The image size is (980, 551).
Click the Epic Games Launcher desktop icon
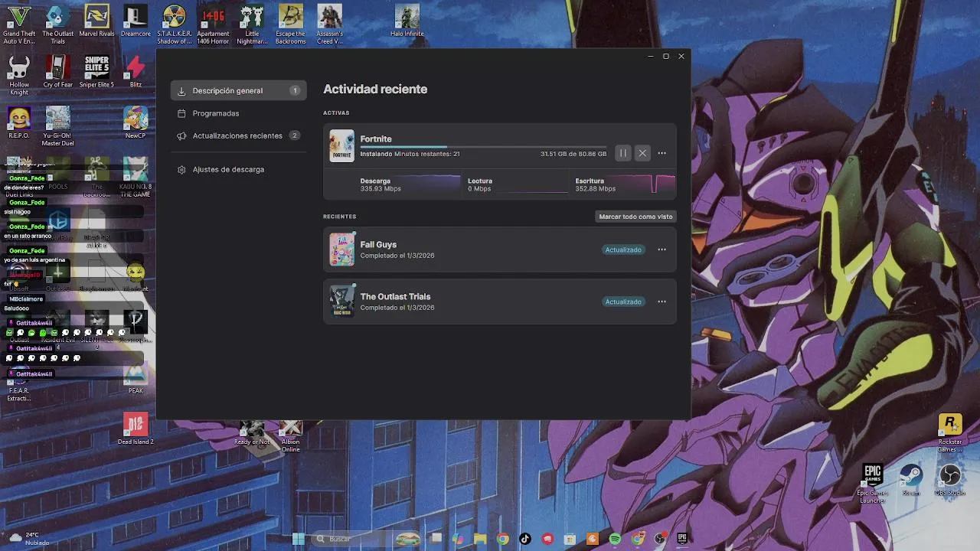click(x=873, y=484)
